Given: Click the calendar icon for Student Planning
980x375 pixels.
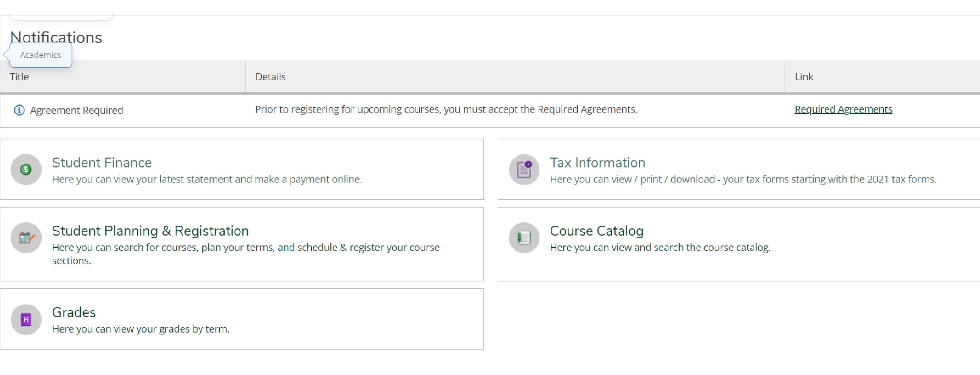Looking at the screenshot, I should [x=26, y=238].
